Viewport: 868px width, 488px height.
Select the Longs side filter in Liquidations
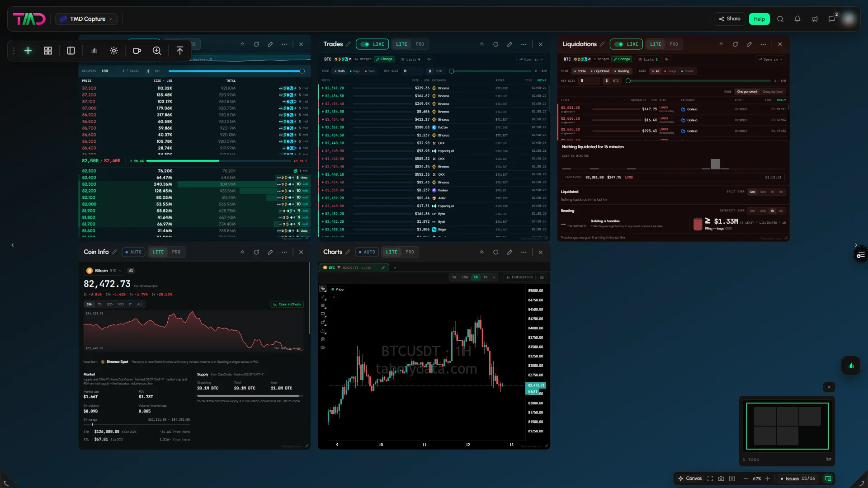click(x=670, y=71)
